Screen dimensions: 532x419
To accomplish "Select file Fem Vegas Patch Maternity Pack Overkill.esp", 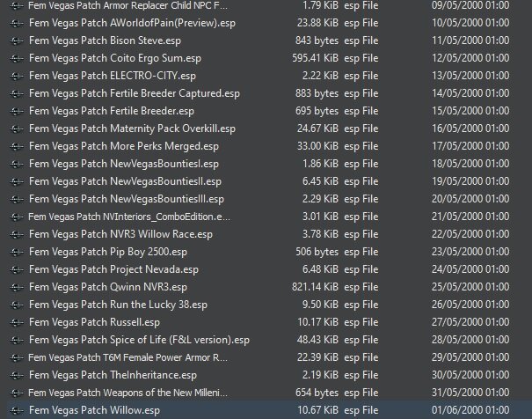I will 132,129.
